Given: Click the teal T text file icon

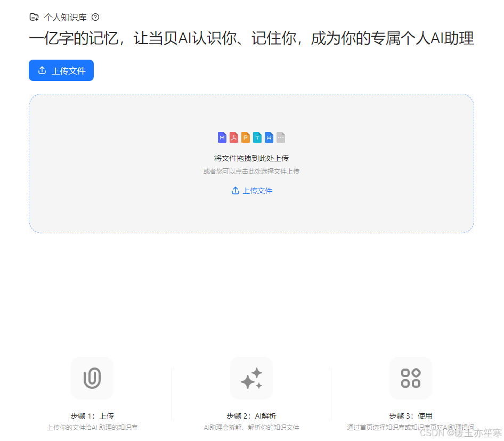Looking at the screenshot, I should pyautogui.click(x=257, y=137).
